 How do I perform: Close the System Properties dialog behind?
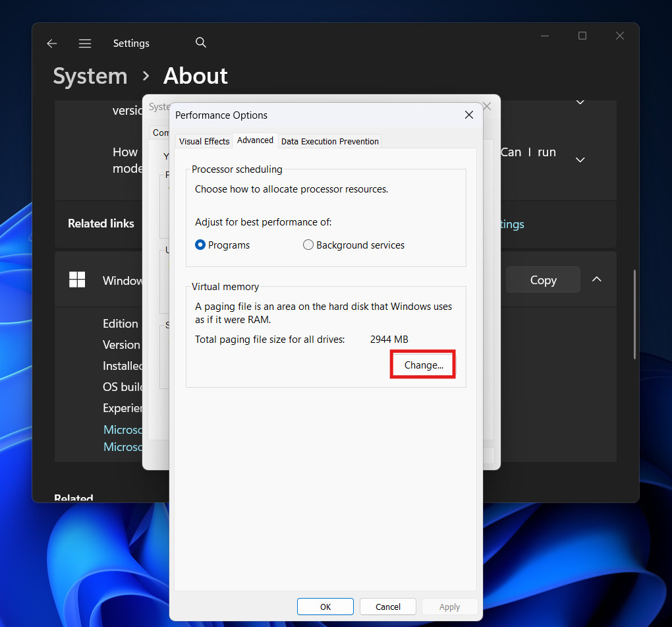tap(487, 106)
